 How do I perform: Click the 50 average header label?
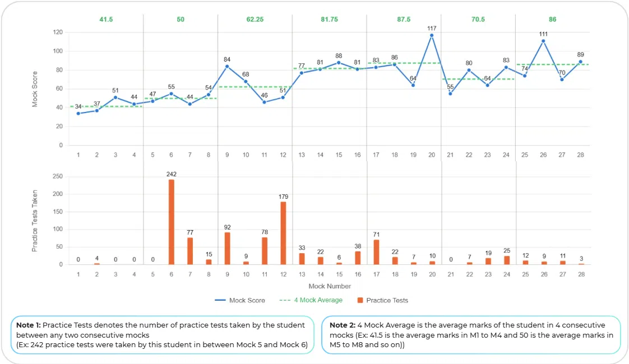pos(181,19)
